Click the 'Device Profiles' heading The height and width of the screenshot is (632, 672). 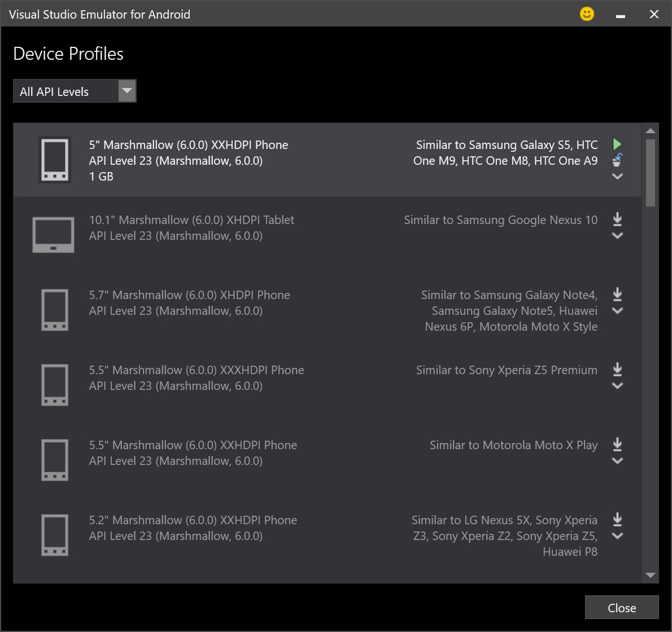tap(68, 54)
